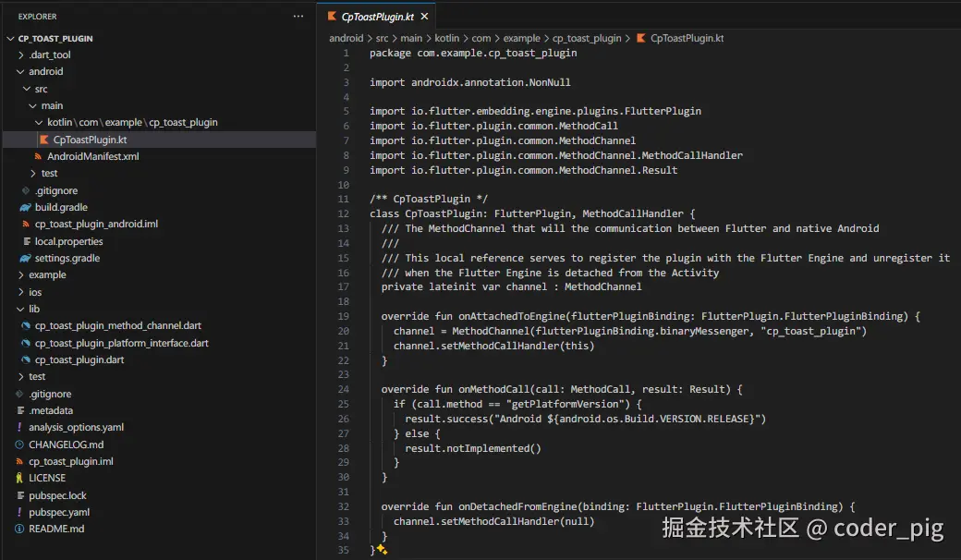Click the CpToastPlugin.kt breadcrumb segment
The width and height of the screenshot is (961, 560).
[687, 38]
